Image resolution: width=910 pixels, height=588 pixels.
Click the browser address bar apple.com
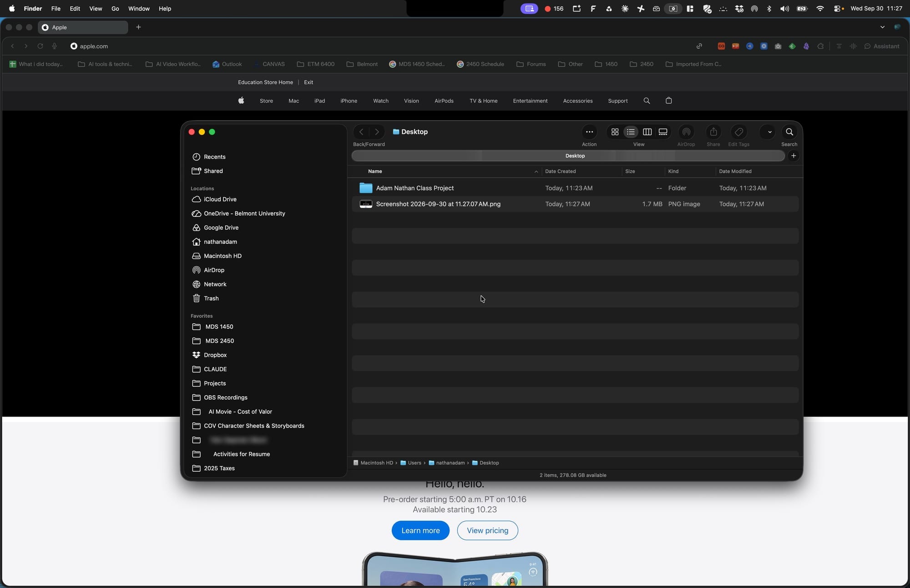click(x=93, y=46)
